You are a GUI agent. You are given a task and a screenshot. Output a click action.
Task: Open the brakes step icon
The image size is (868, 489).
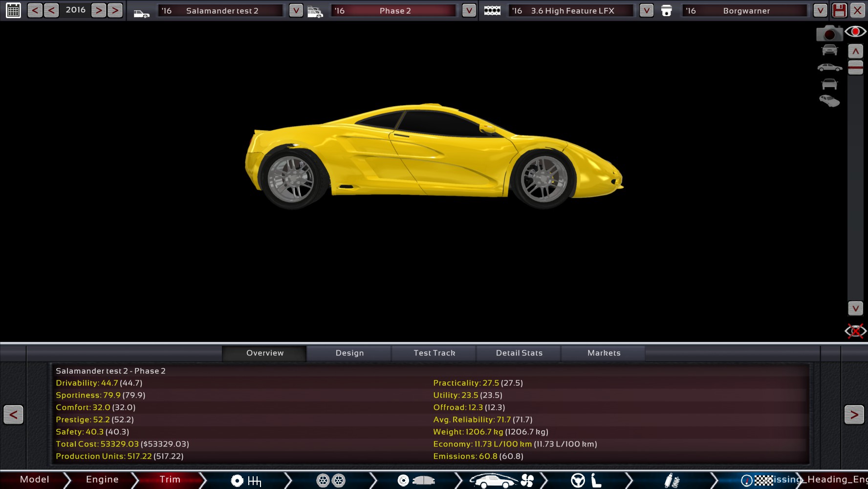point(416,481)
